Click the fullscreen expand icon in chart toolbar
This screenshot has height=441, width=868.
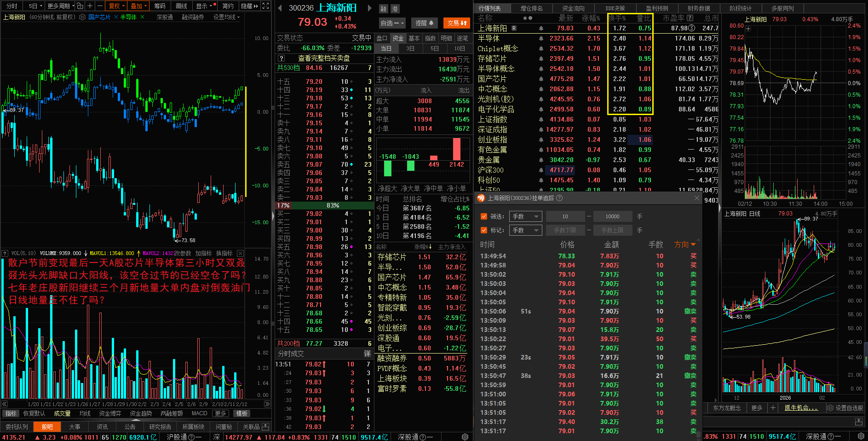tap(265, 6)
